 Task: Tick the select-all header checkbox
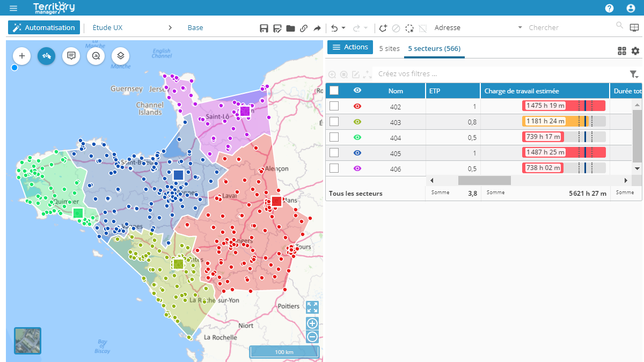[334, 91]
